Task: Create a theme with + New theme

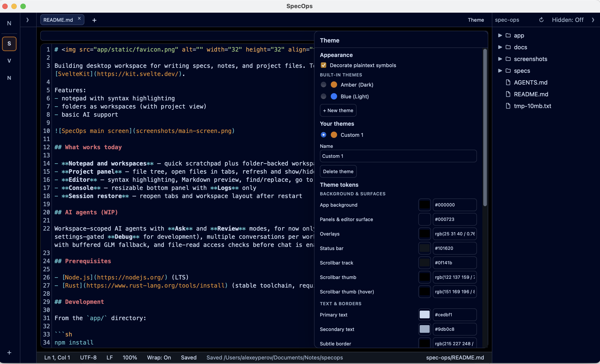Action: (338, 111)
